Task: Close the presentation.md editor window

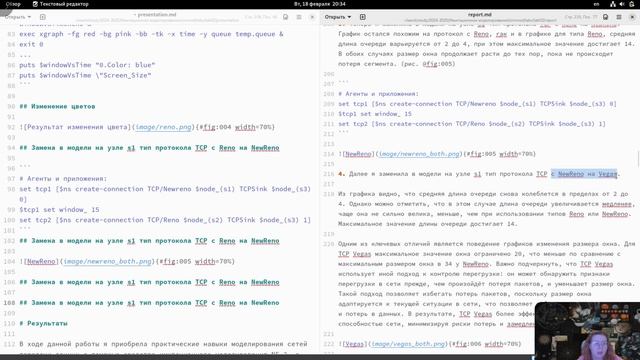Action: pos(312,17)
